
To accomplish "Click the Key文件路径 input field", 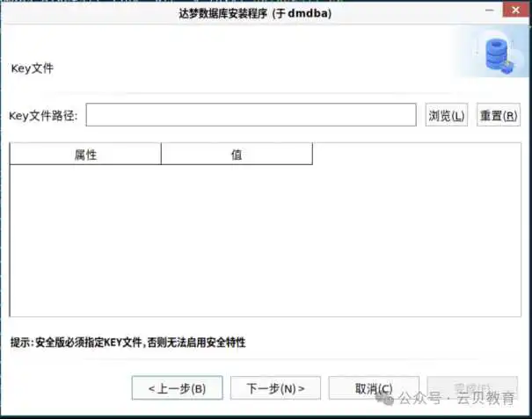I will [x=251, y=115].
